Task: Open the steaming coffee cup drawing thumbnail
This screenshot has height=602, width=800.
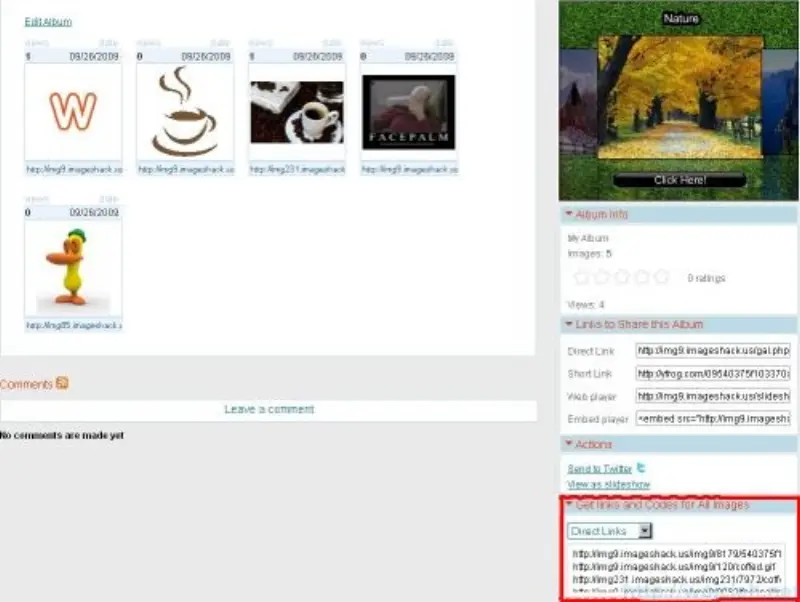Action: [x=185, y=111]
